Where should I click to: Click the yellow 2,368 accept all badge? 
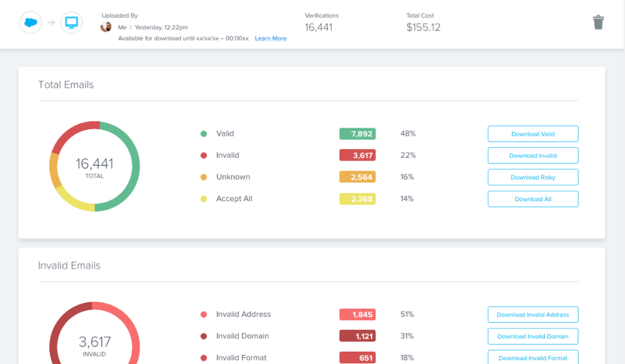358,199
